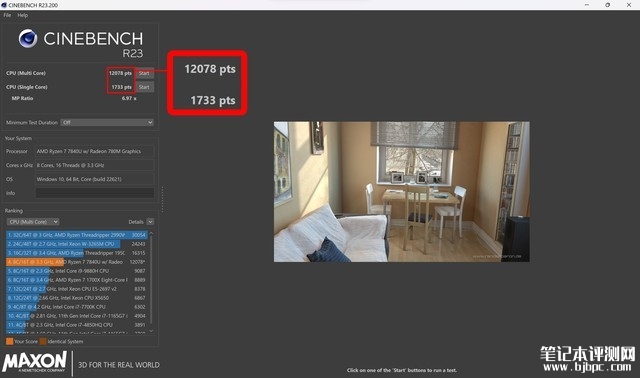640x378 pixels.
Task: Start the CPU Multi Core test
Action: [x=144, y=73]
